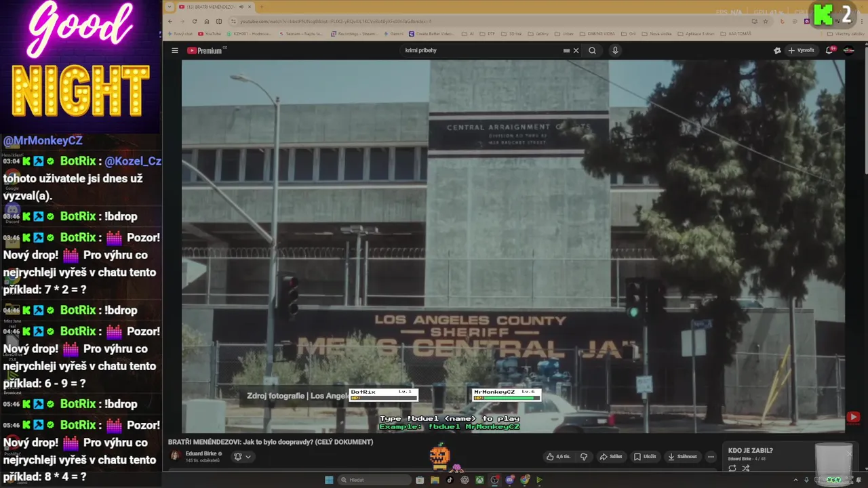The width and height of the screenshot is (868, 488).
Task: Mute the BRATŘI MENÉNDEZOVI browser tab
Action: tap(241, 7)
